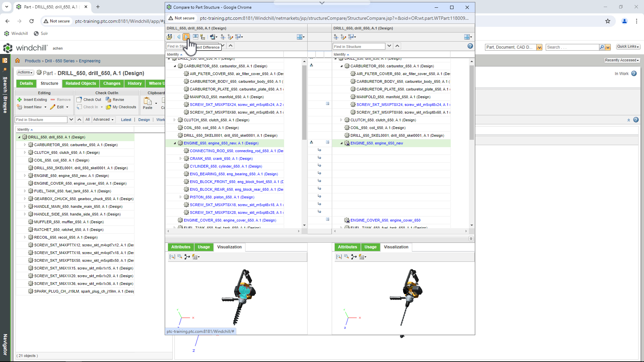644x362 pixels.
Task: Click display tree structure icon in left toolbar
Action: coord(203,37)
